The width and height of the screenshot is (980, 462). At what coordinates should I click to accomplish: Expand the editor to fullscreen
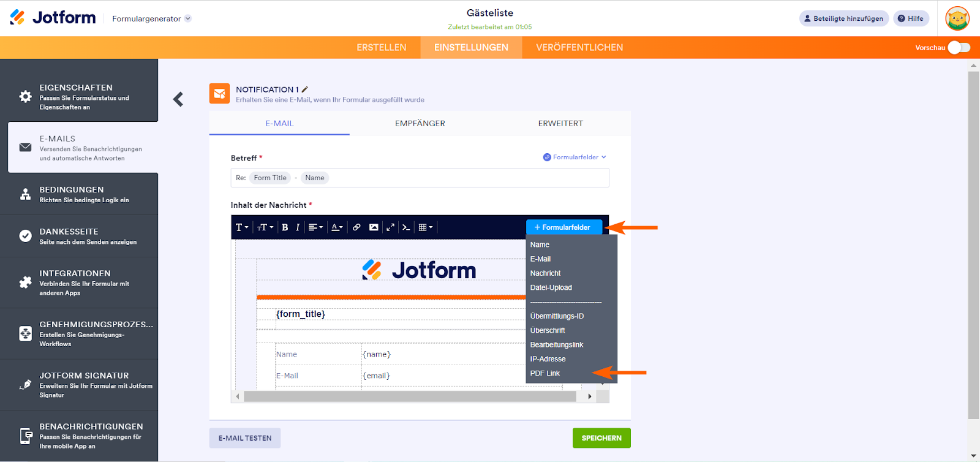tap(390, 227)
